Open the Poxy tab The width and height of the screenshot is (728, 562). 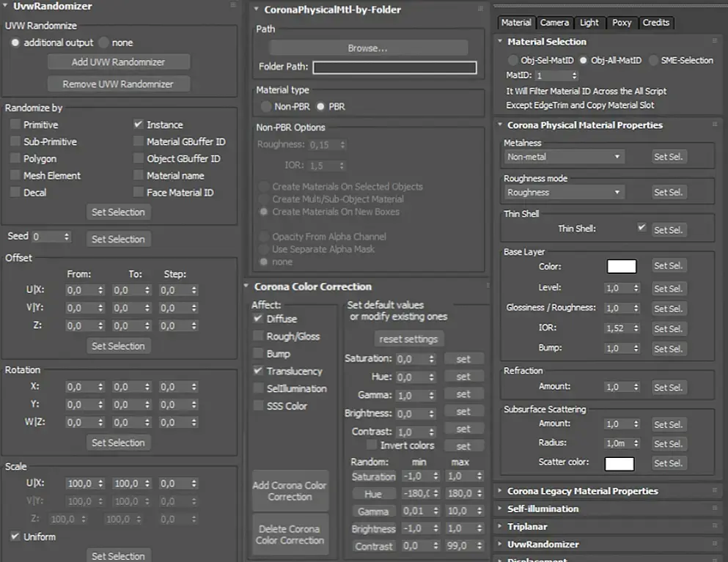(622, 23)
